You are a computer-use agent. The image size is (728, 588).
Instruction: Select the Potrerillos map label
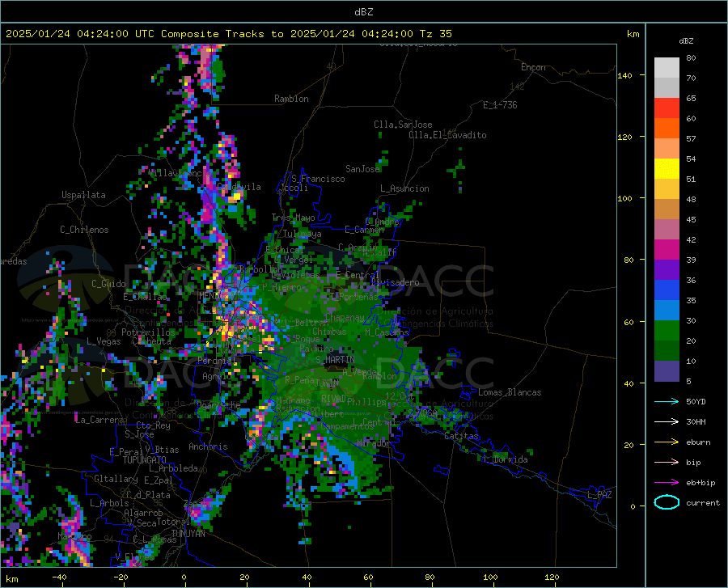click(148, 332)
